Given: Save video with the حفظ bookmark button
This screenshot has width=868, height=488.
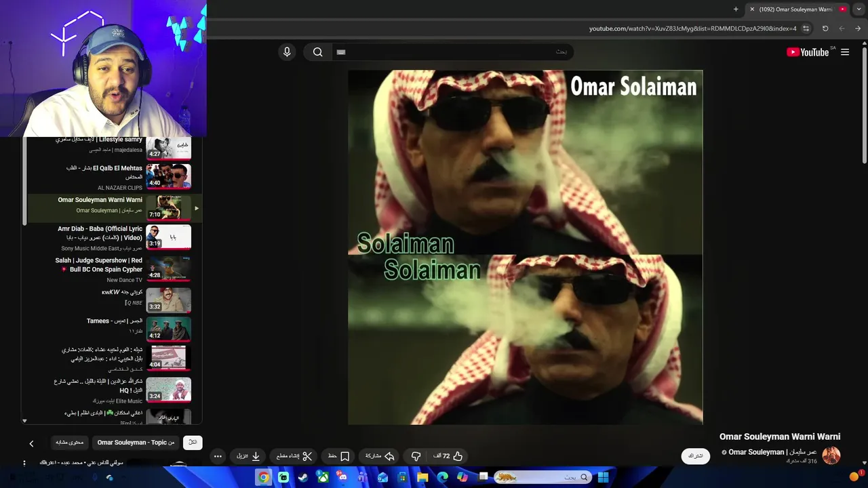Looking at the screenshot, I should pos(338,456).
